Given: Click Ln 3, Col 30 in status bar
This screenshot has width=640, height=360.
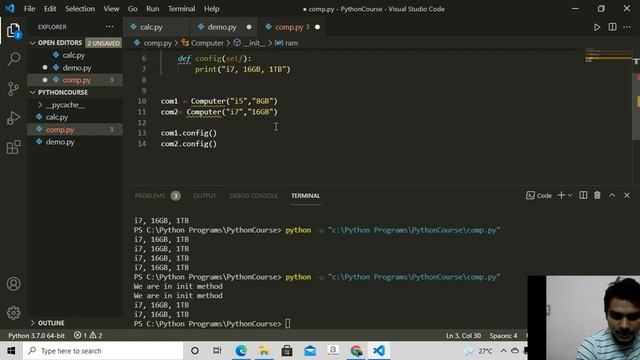Looking at the screenshot, I should tap(463, 335).
